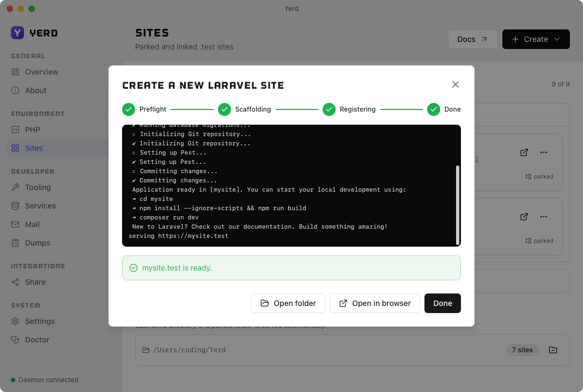Viewport: 583px width, 392px height.
Task: Open site in browser button
Action: (x=375, y=303)
